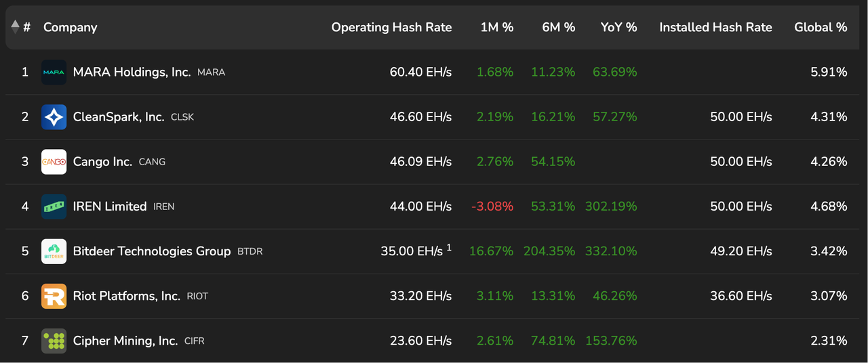This screenshot has width=868, height=363.
Task: Toggle rank sort arrows beside #
Action: tap(16, 27)
